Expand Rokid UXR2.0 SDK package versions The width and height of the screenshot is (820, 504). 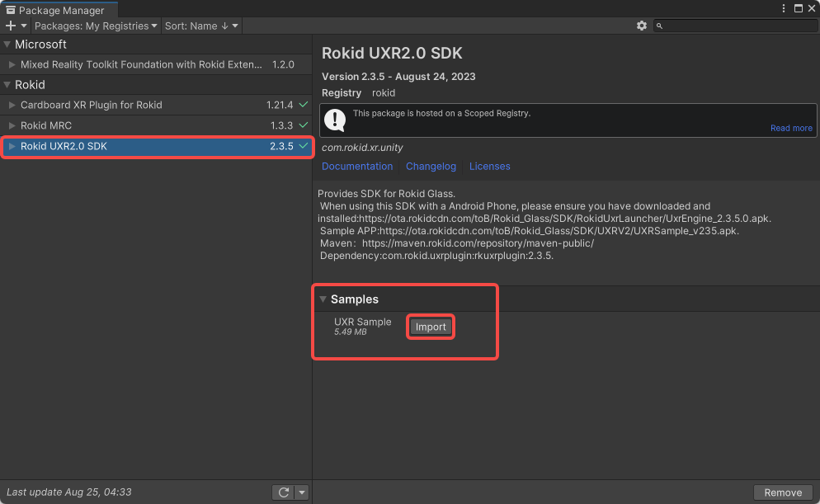pyautogui.click(x=12, y=146)
